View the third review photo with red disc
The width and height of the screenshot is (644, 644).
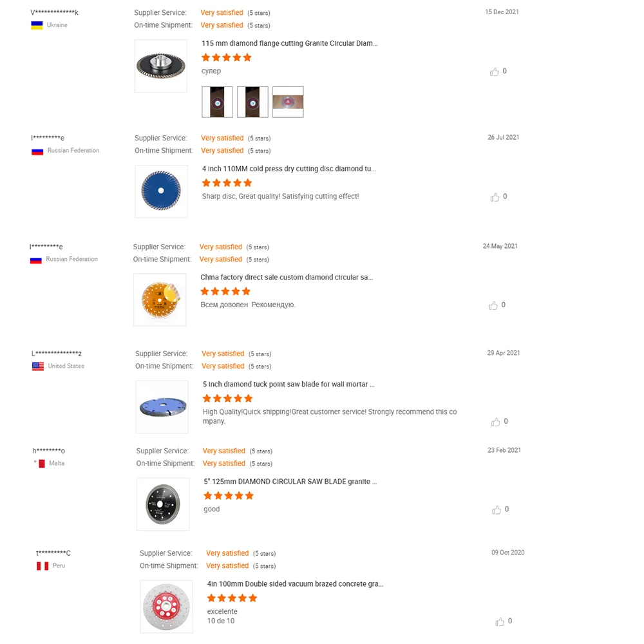click(x=288, y=102)
